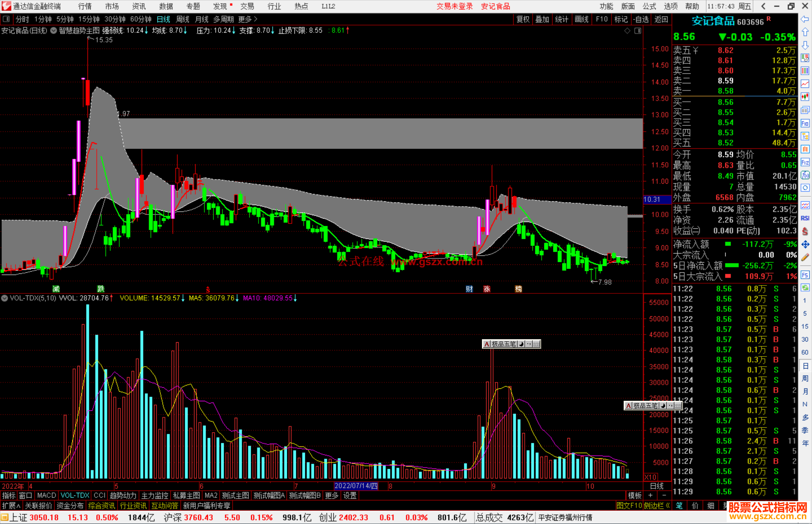Screen dimensions: 812x524
Task: Select the pencil drawing tool icon
Action: (805, 258)
